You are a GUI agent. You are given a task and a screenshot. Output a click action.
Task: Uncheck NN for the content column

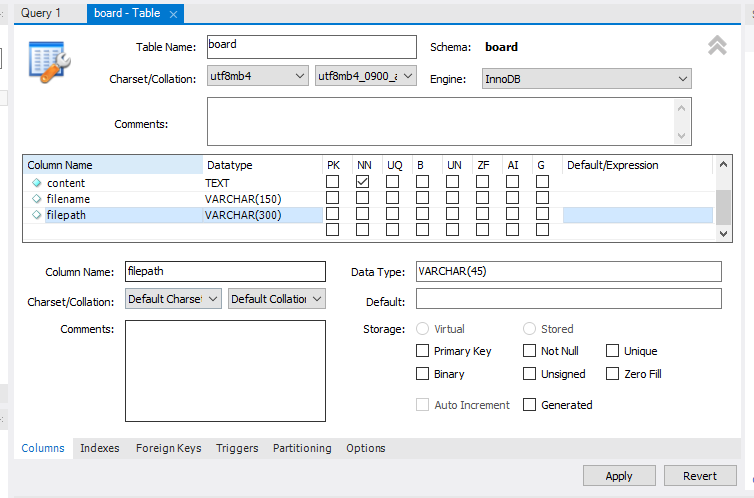point(363,182)
